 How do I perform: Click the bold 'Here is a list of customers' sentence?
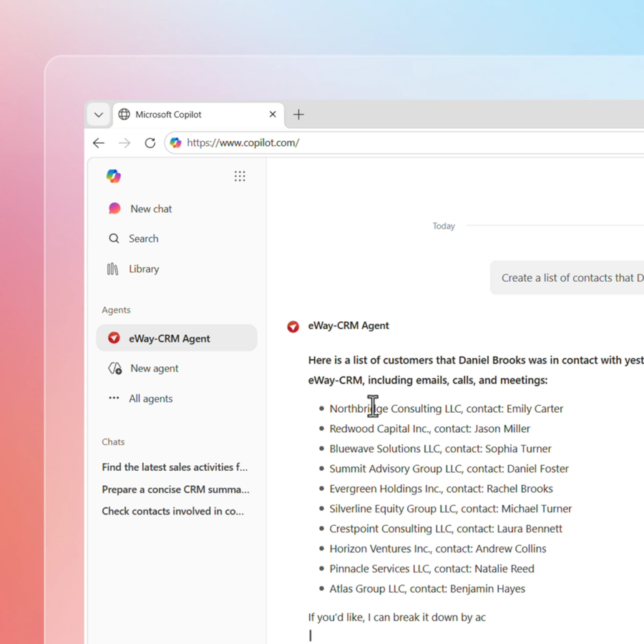(476, 370)
